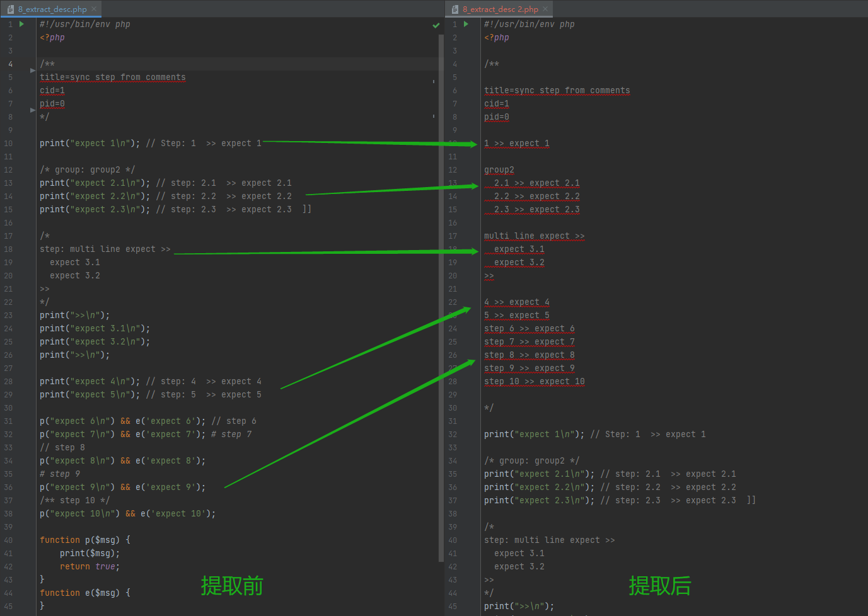Click the 'return true;' line in left editor

coord(90,567)
